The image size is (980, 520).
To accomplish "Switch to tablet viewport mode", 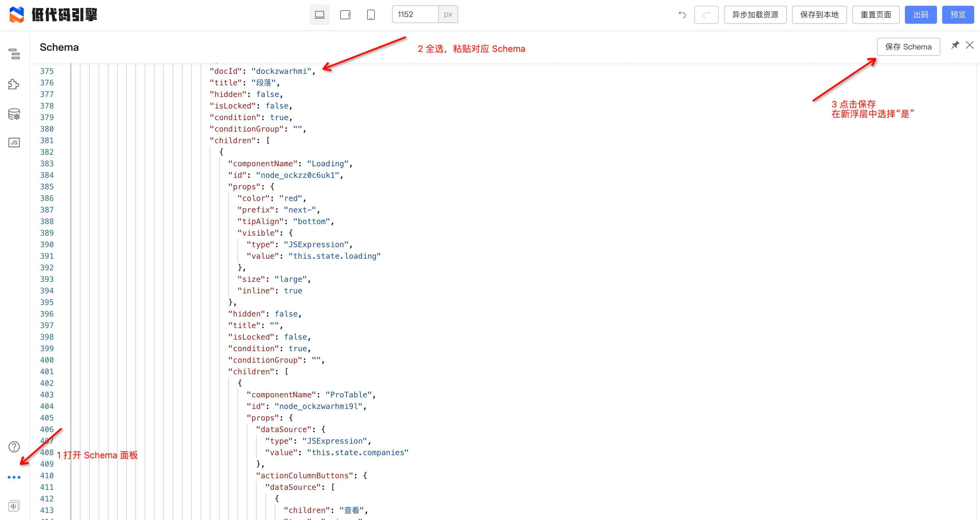I will pos(345,14).
